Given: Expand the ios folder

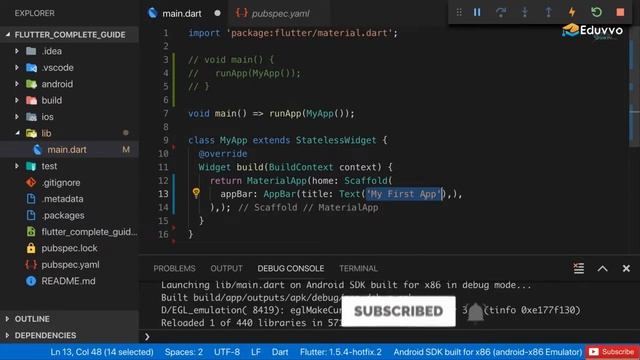Looking at the screenshot, I should click(x=17, y=116).
